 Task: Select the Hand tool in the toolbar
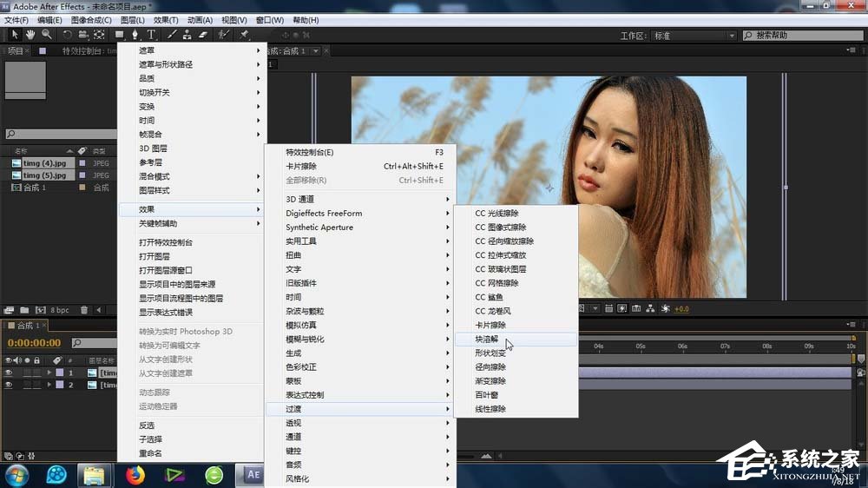(x=30, y=35)
